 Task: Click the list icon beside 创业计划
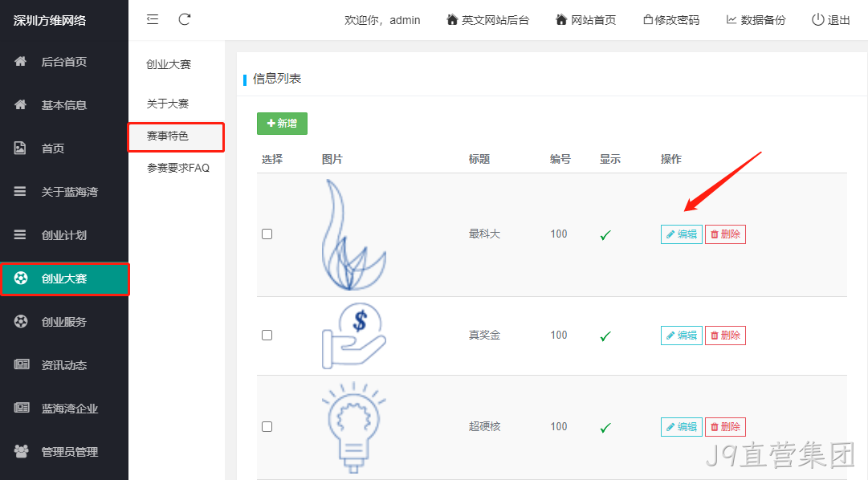pos(20,234)
